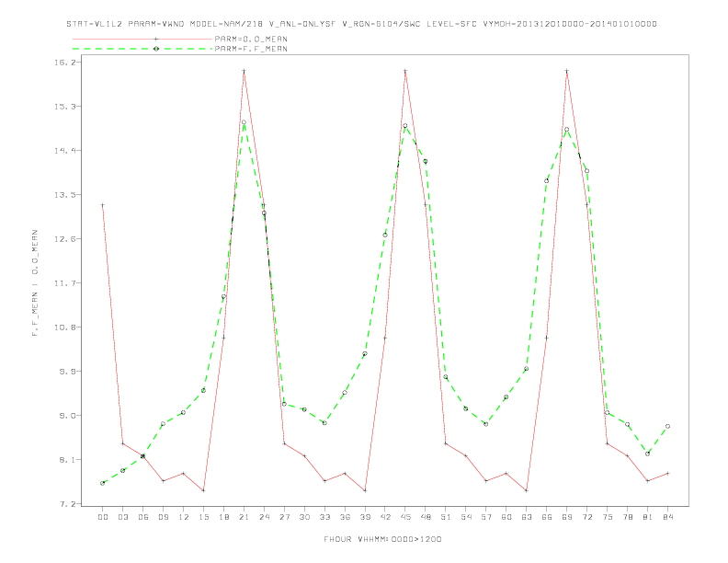Click the 54 x-axis hour label
This screenshot has width=728, height=563.
pyautogui.click(x=466, y=517)
